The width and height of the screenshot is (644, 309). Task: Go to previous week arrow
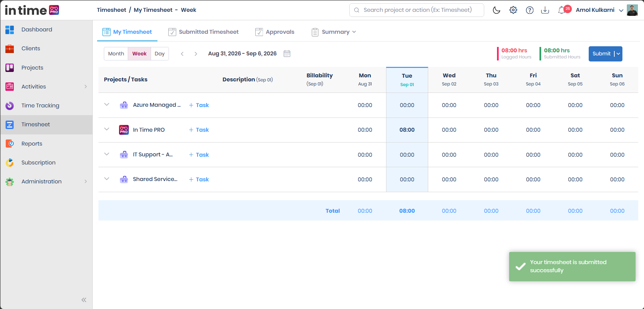click(182, 54)
